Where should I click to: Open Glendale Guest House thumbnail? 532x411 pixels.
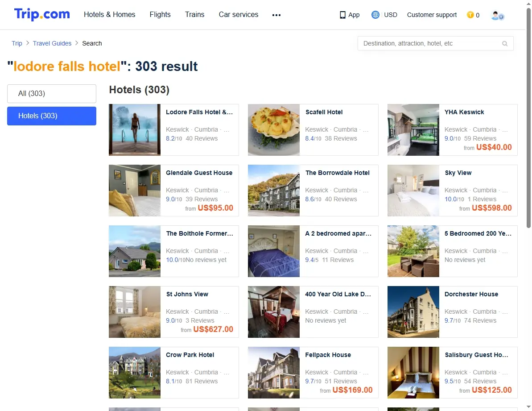[x=135, y=191]
